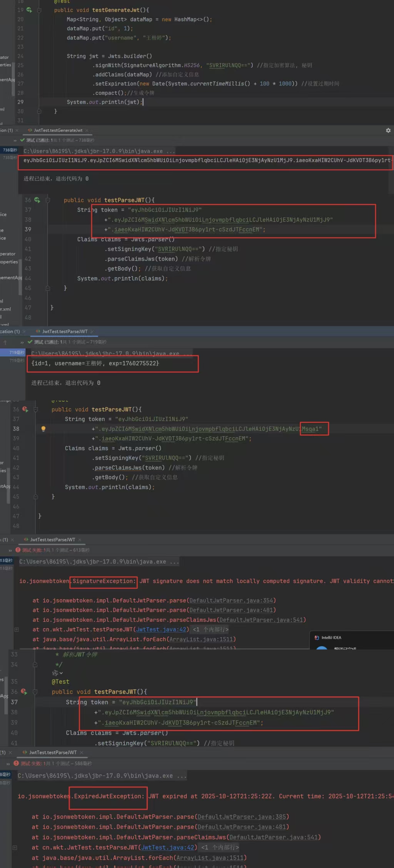This screenshot has height=868, width=394.
Task: Click IntelliJ IDEA notification popup icon
Action: [317, 638]
